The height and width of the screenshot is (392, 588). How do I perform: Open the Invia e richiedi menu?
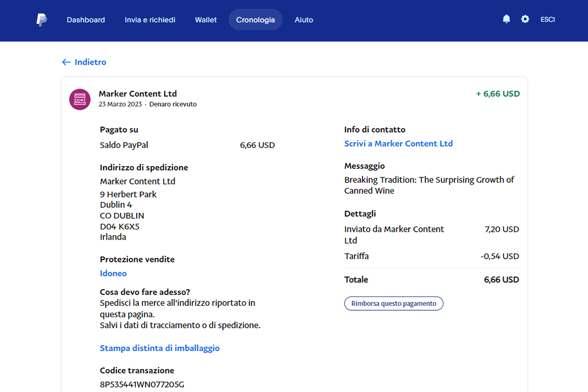(x=150, y=20)
